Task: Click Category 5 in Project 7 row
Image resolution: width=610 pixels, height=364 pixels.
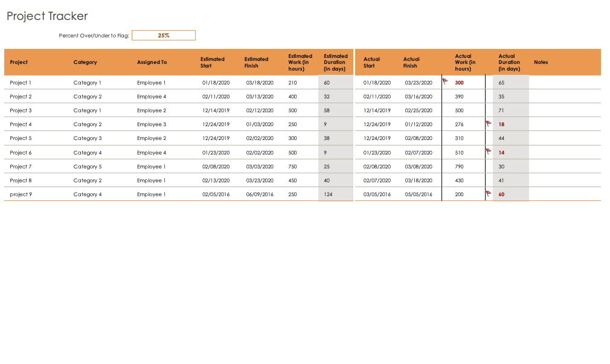Action: pyautogui.click(x=88, y=167)
